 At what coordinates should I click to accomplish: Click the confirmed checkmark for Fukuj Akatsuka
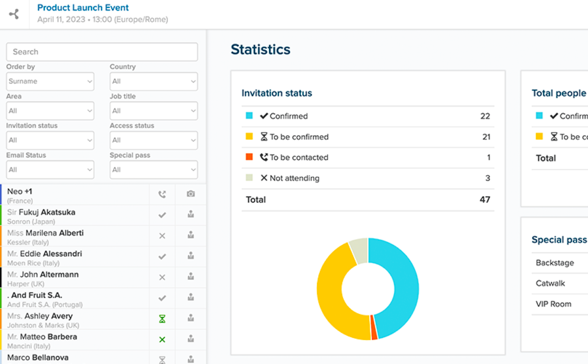coord(162,215)
